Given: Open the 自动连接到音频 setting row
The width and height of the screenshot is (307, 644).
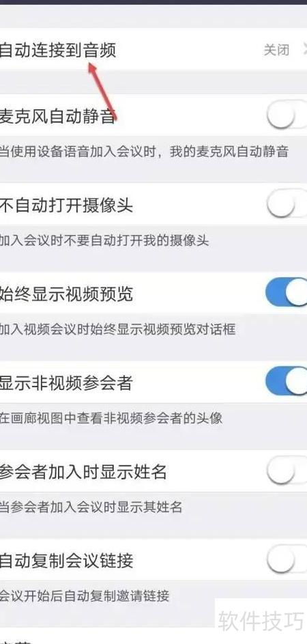Looking at the screenshot, I should 153,50.
